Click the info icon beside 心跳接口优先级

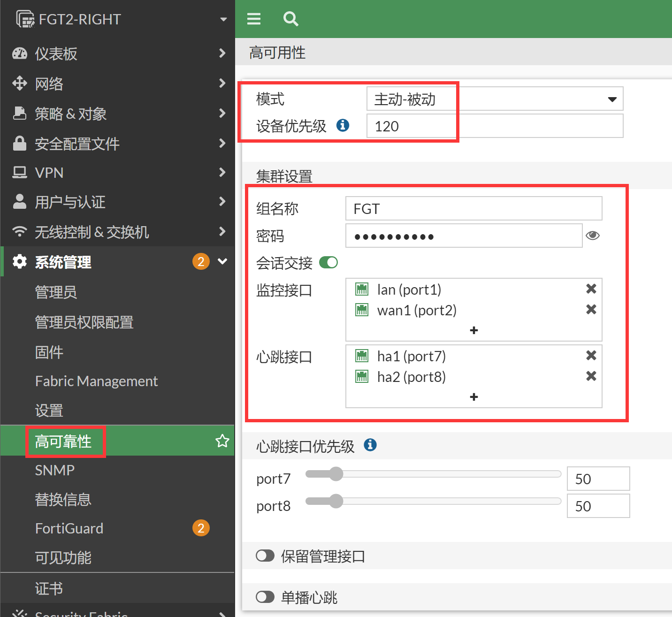[x=370, y=445]
